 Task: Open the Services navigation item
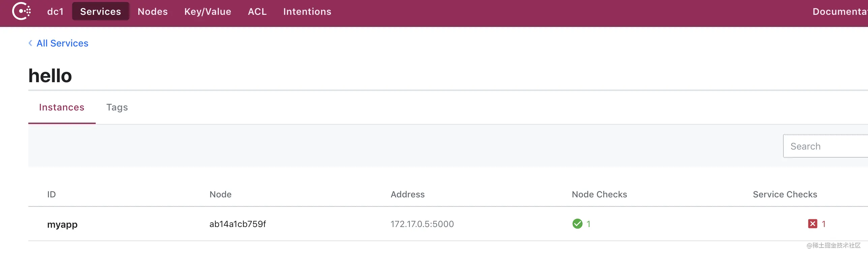point(100,11)
